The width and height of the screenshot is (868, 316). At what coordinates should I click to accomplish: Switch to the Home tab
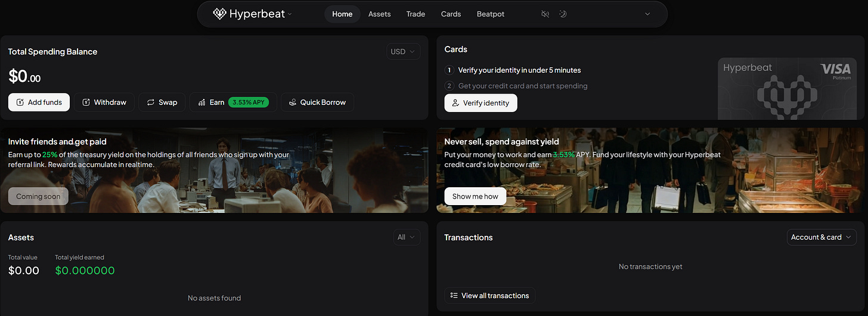coord(342,14)
